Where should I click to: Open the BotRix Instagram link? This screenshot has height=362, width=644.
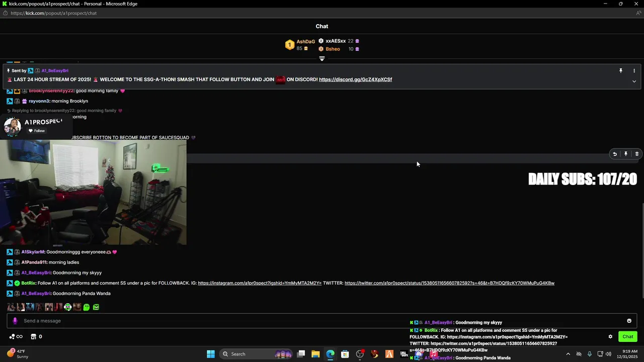tap(260, 283)
